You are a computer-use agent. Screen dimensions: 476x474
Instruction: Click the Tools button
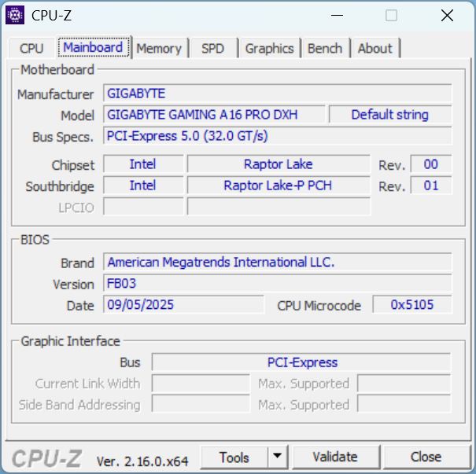click(x=234, y=457)
